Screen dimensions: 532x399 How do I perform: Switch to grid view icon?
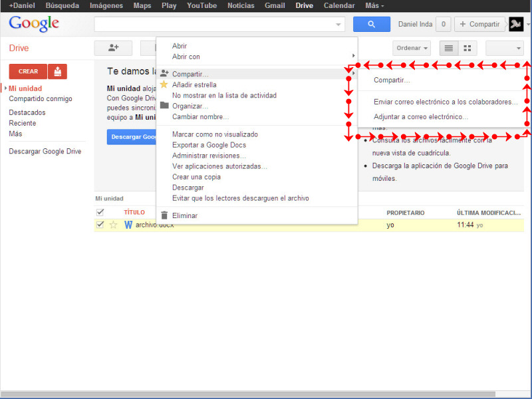[467, 48]
